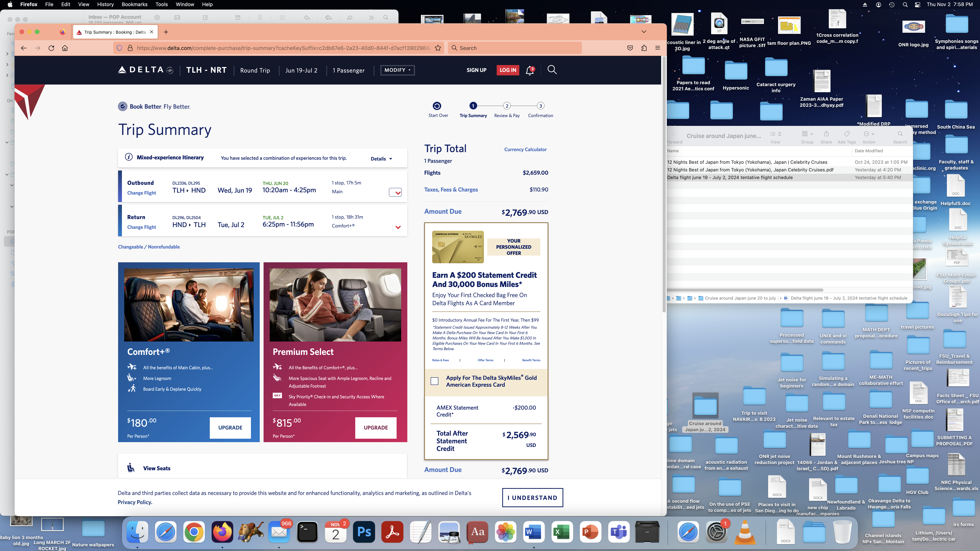Click the View Seats seat icon
The width and height of the screenshot is (980, 551).
pos(131,468)
